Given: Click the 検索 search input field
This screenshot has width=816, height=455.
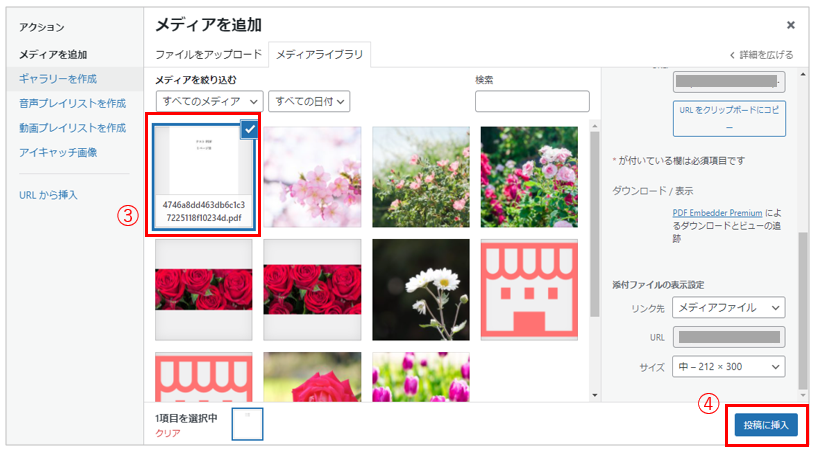Looking at the screenshot, I should pos(532,101).
